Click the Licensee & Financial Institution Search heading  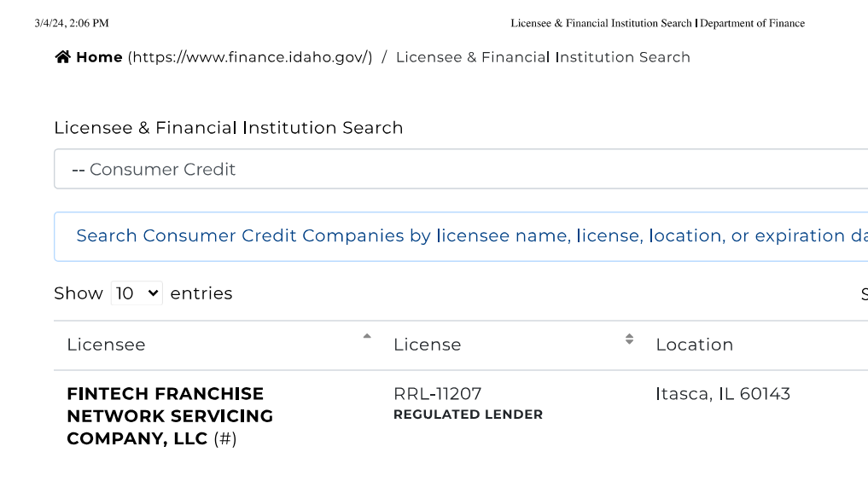pos(229,128)
